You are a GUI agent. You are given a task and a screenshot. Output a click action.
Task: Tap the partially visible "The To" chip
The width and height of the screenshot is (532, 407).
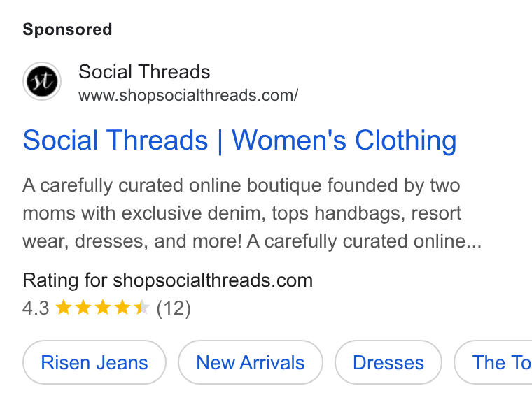click(493, 362)
